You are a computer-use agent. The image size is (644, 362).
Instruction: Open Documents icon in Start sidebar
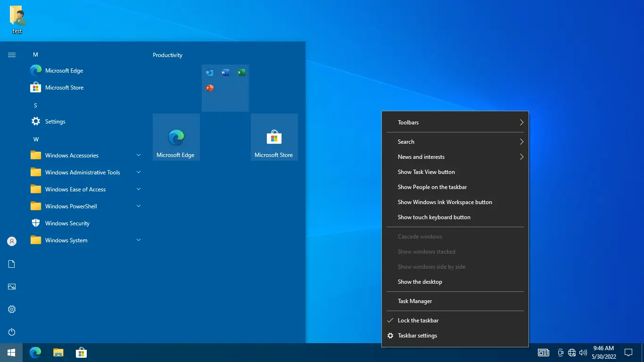tap(12, 264)
